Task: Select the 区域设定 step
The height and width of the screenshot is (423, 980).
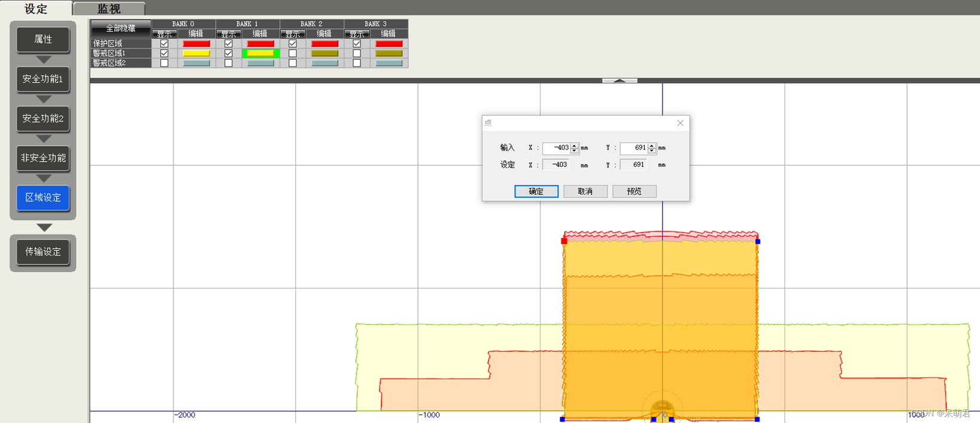Action: click(43, 197)
